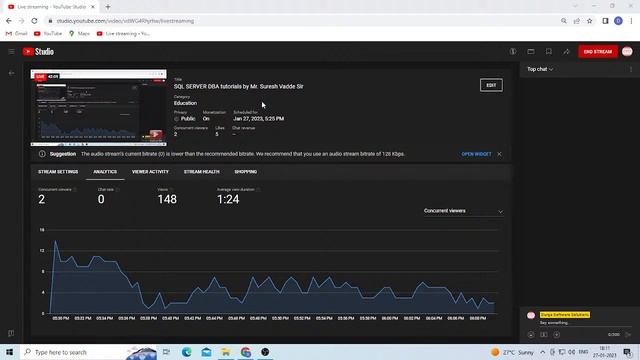Open File Explorer from the taskbar
This screenshot has height=360, width=640.
pos(226,352)
